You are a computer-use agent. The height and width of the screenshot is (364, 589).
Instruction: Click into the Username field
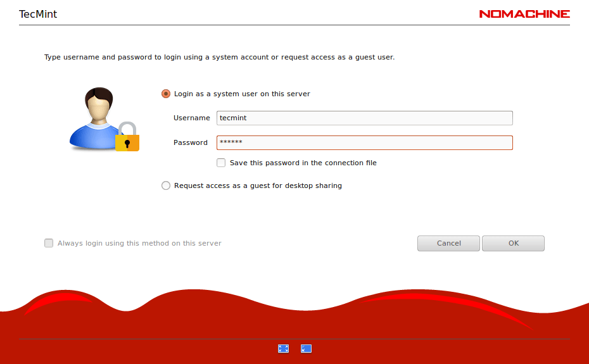pos(364,118)
